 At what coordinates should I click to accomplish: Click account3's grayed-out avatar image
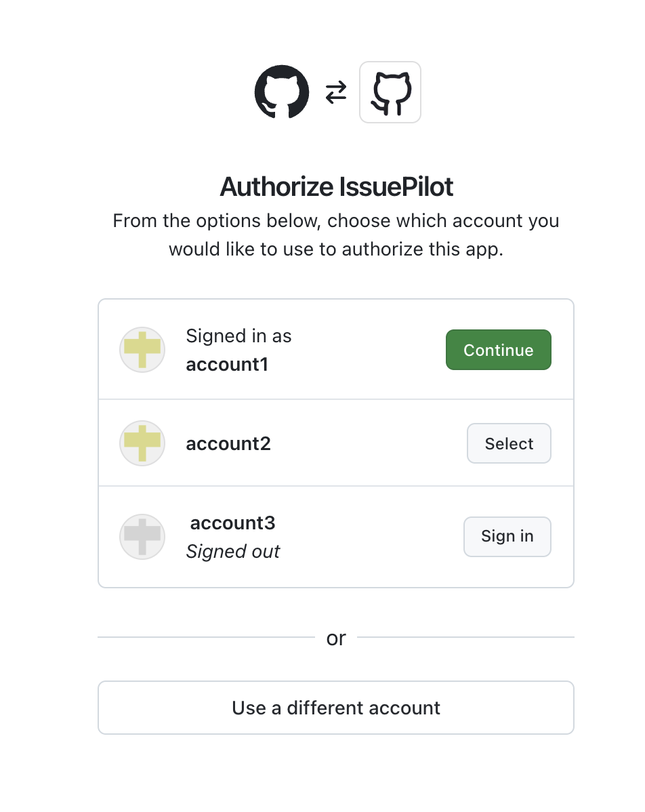pos(142,537)
